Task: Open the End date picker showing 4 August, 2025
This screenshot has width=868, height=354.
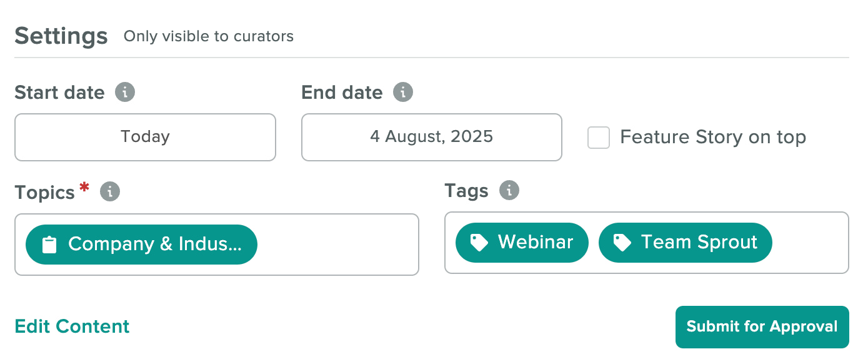Action: click(432, 137)
